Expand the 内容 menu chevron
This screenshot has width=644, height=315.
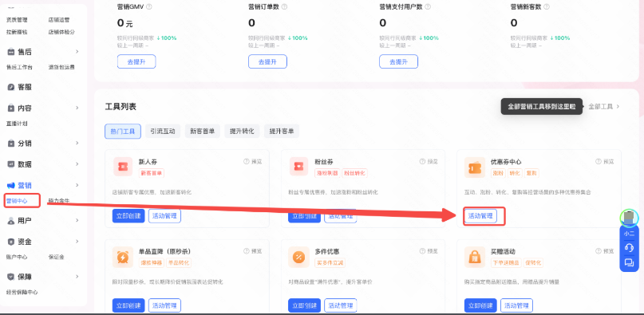tap(77, 108)
